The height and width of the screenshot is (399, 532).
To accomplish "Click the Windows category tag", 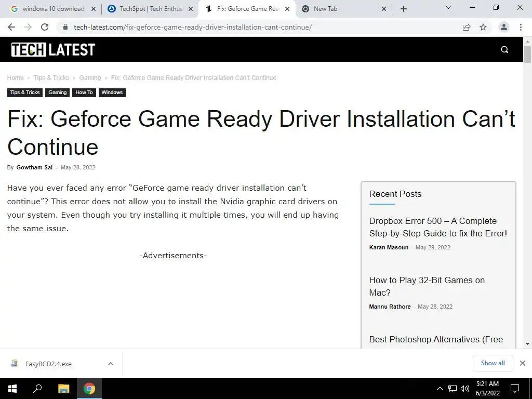I will [x=112, y=92].
